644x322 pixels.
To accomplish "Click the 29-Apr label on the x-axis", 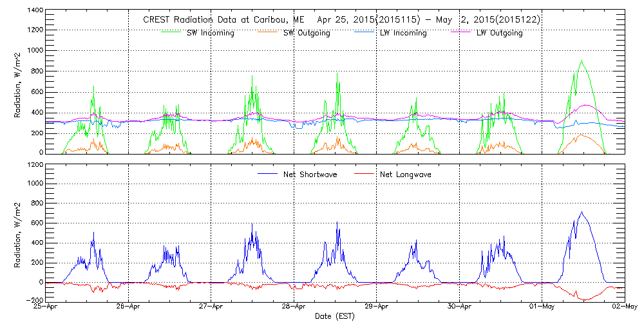I will pos(377,307).
